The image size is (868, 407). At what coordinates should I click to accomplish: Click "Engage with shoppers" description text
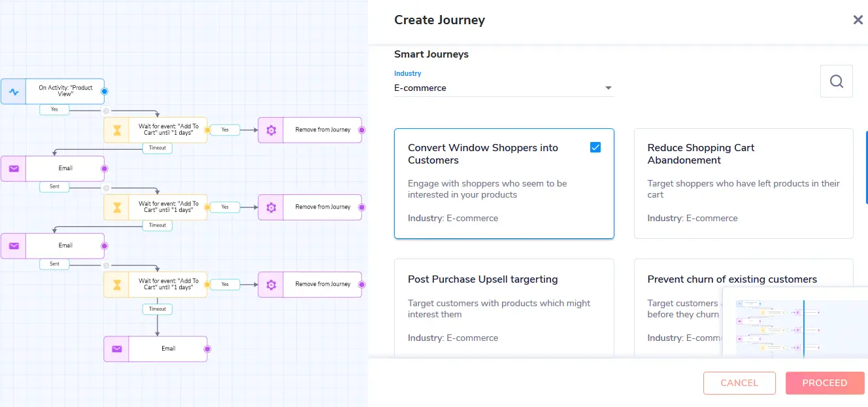click(488, 189)
